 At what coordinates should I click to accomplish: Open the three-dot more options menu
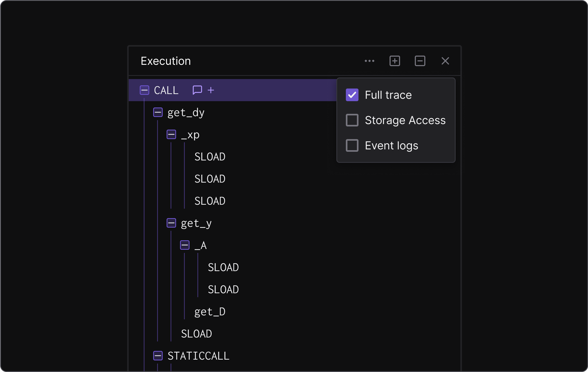pos(369,61)
